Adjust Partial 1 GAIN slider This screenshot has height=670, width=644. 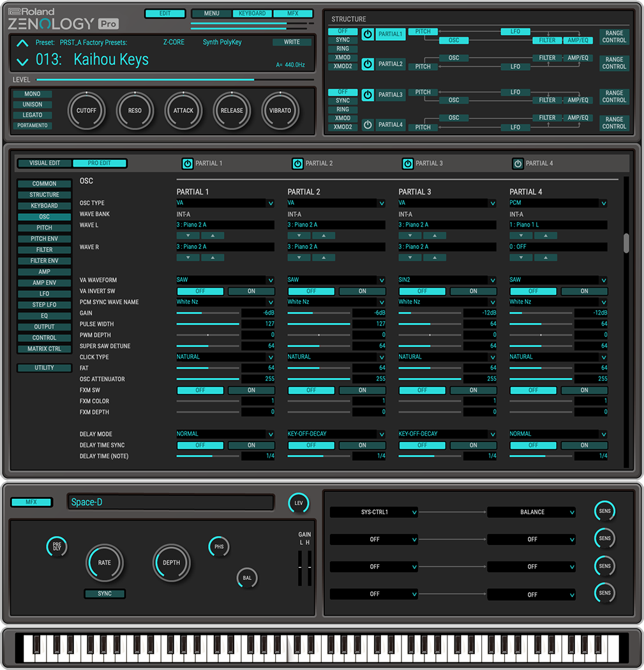point(207,313)
